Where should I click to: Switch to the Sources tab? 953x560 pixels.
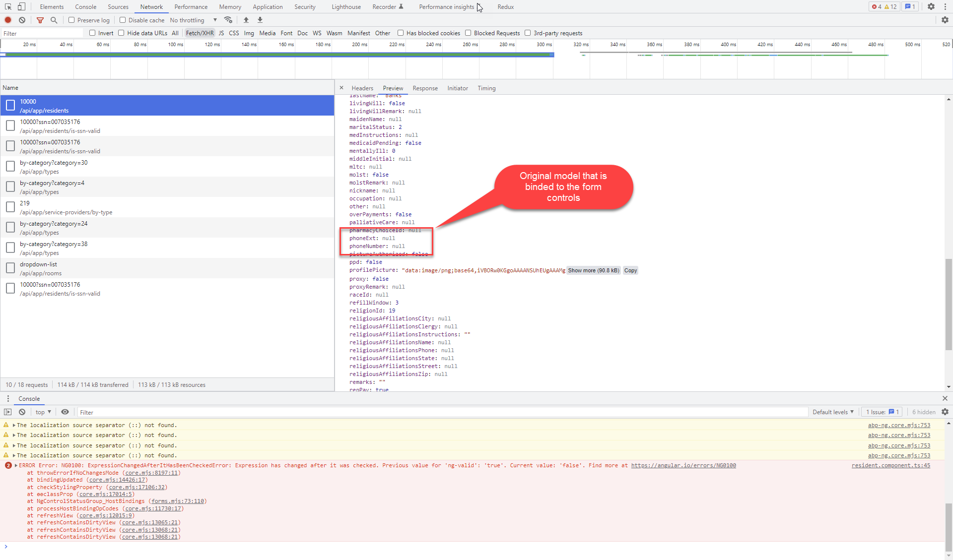[x=118, y=6]
